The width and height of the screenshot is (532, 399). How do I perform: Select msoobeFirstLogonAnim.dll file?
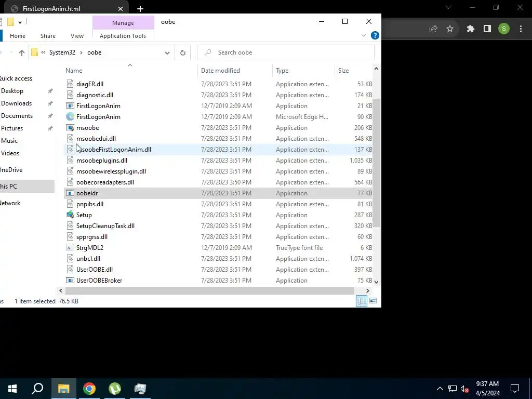(218, 150)
